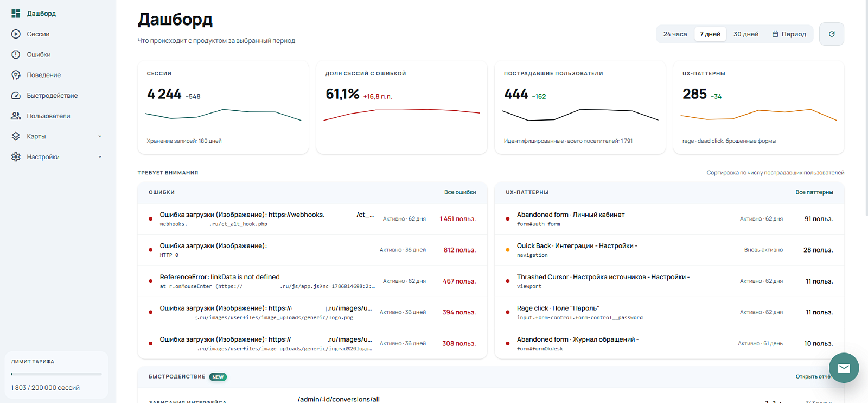Image resolution: width=868 pixels, height=403 pixels.
Task: Open Quick Back · Интеграции pattern
Action: (x=669, y=250)
